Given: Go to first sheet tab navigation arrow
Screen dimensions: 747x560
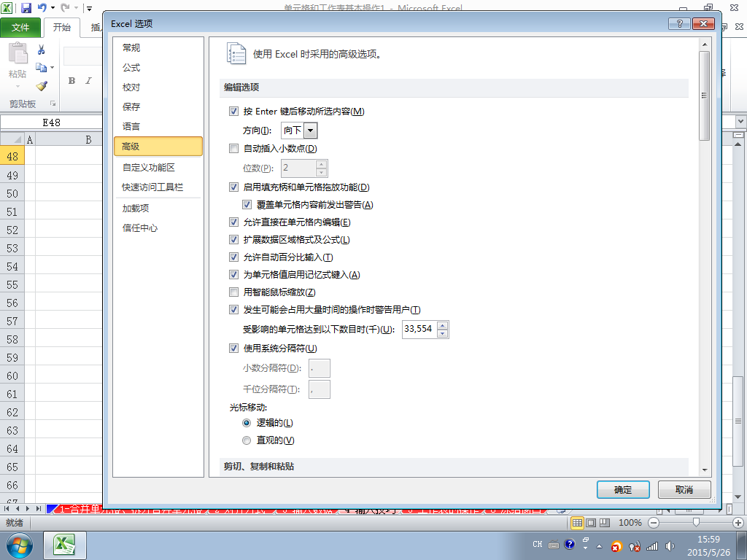Looking at the screenshot, I should pyautogui.click(x=7, y=508).
